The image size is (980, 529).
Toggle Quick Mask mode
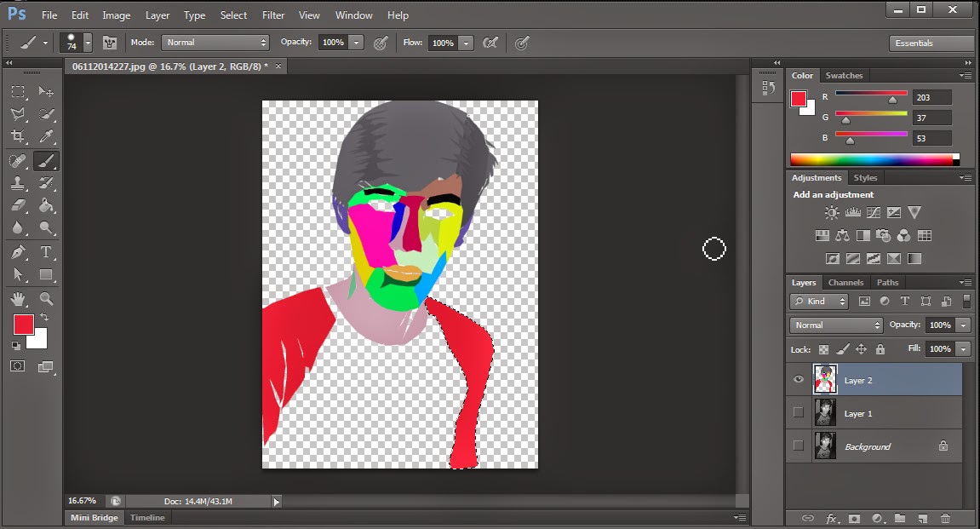pyautogui.click(x=18, y=366)
